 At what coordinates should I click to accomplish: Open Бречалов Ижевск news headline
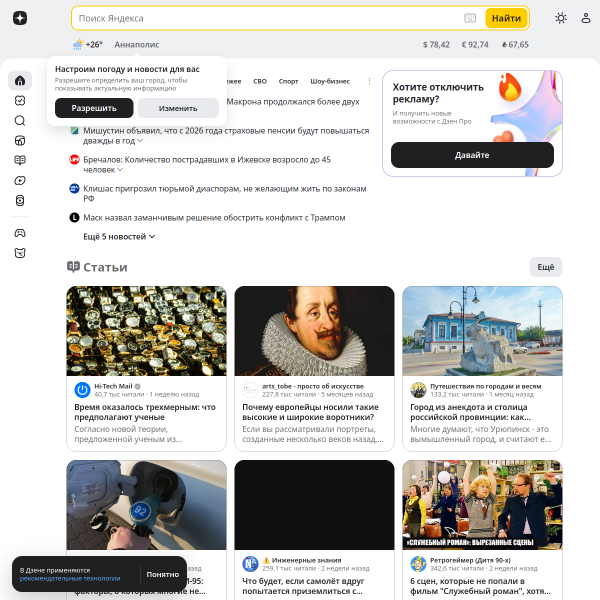click(x=207, y=165)
